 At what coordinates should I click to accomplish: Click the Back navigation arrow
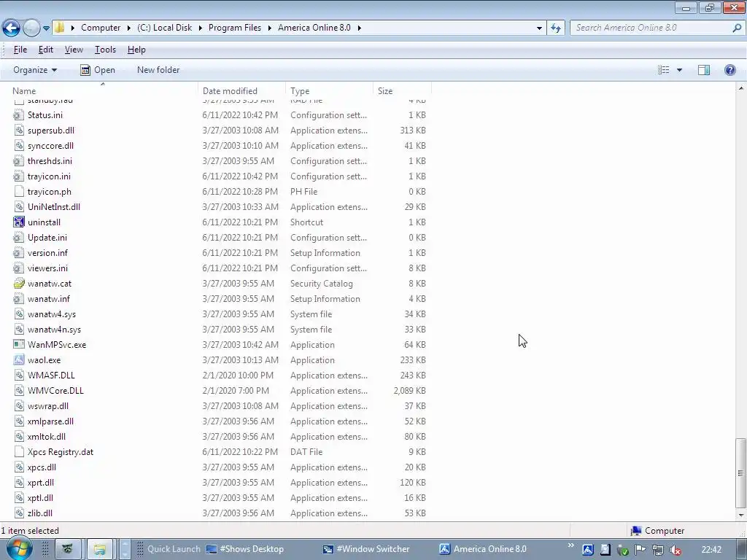(x=12, y=28)
